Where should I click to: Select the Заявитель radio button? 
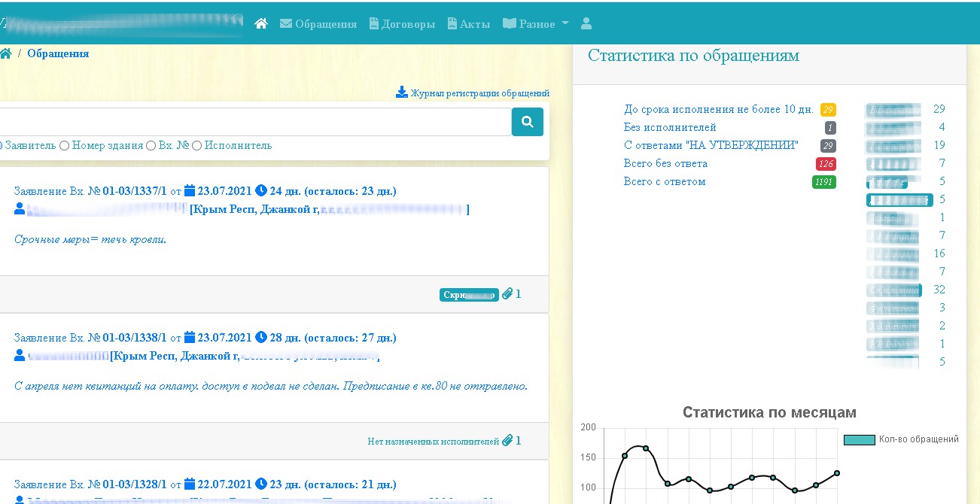click(x=0, y=145)
